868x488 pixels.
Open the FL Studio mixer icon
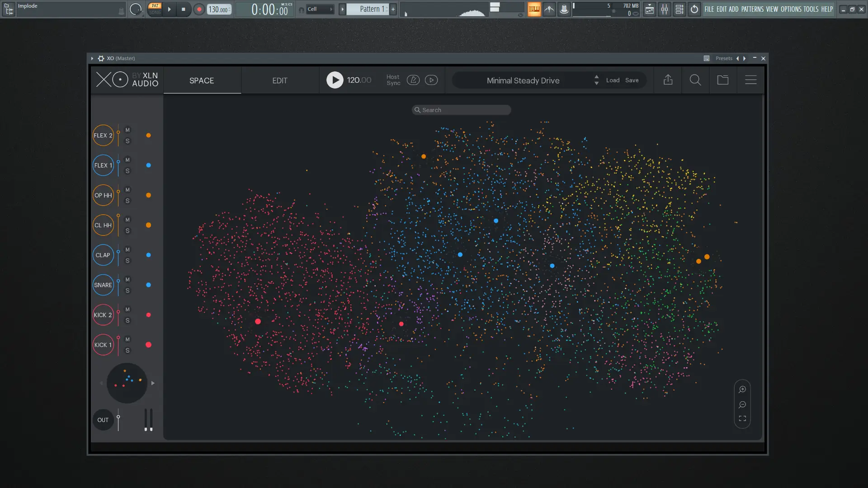click(x=664, y=9)
